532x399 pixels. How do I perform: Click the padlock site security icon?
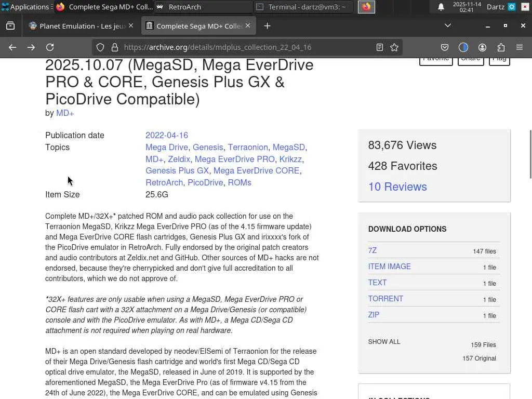(115, 47)
